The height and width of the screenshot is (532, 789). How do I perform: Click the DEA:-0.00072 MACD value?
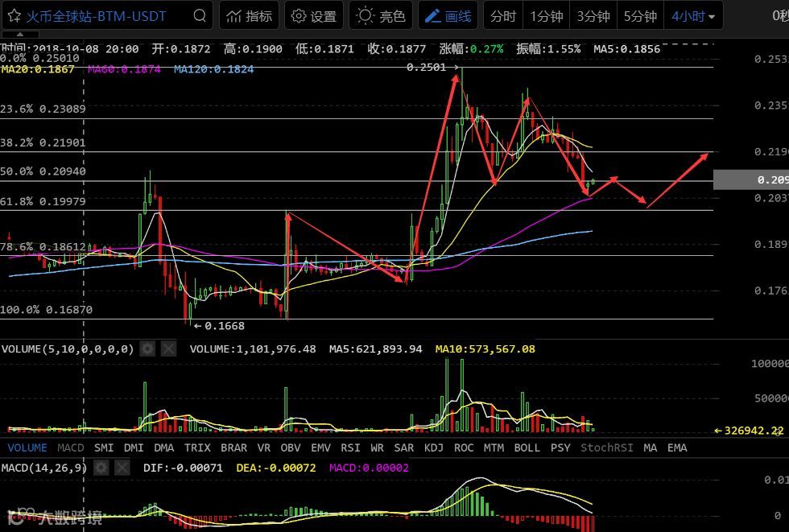coord(275,468)
